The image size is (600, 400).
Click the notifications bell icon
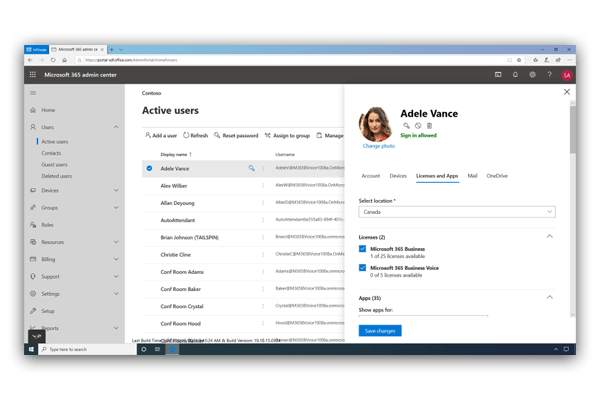(x=515, y=75)
